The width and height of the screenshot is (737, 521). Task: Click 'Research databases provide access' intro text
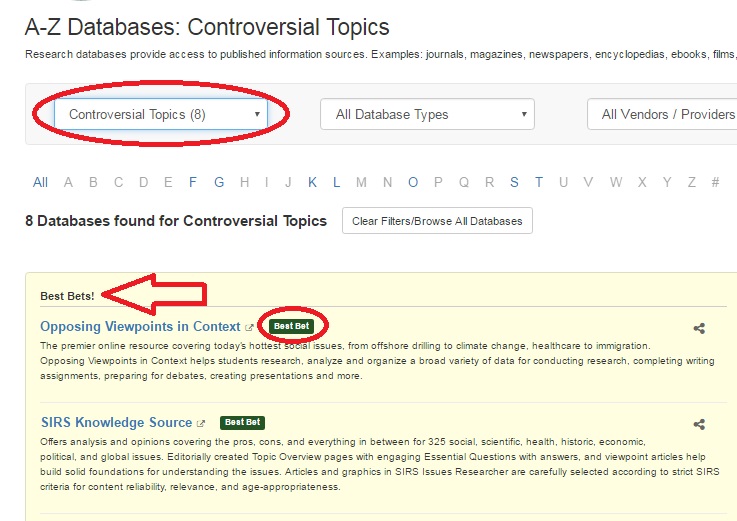click(381, 55)
